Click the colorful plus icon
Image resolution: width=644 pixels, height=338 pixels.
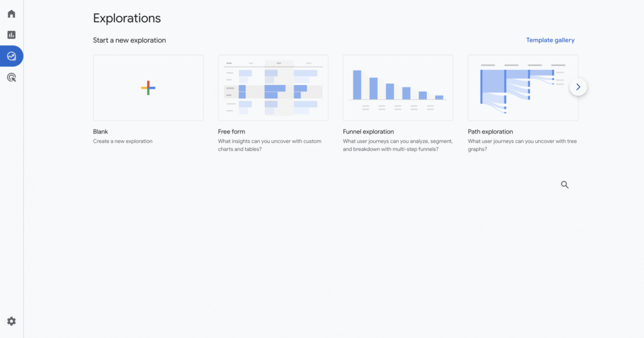pyautogui.click(x=148, y=88)
